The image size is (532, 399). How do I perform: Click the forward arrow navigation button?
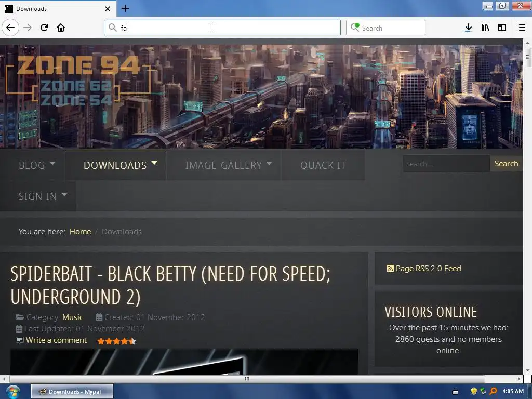pyautogui.click(x=28, y=28)
